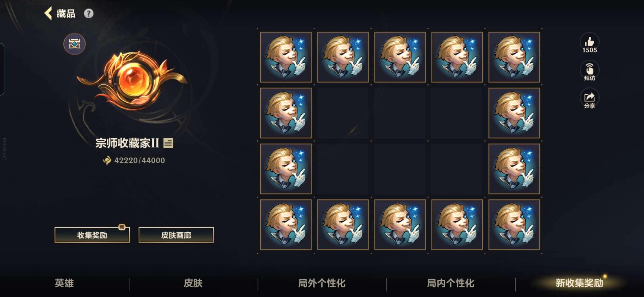Screen dimensions: 644x297
Task: Open the 局外个性化 tab
Action: (322, 283)
